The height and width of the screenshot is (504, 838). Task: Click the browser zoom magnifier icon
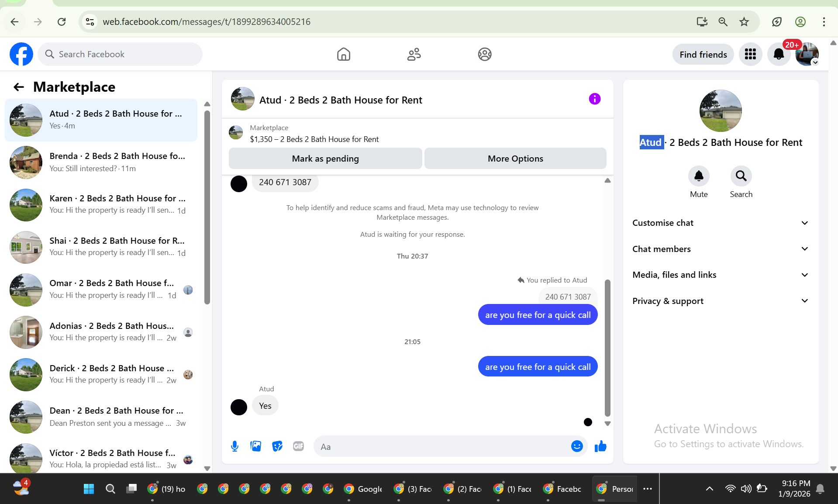coord(723,22)
